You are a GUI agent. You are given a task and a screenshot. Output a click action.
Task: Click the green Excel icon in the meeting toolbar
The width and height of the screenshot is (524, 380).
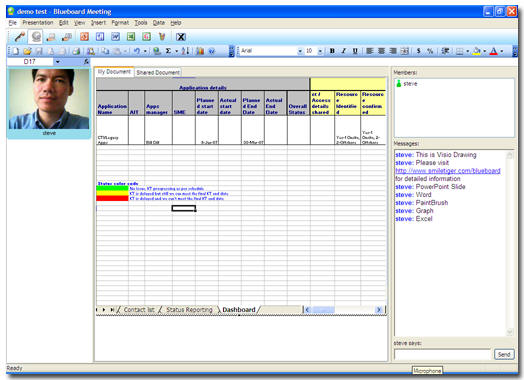tap(131, 36)
